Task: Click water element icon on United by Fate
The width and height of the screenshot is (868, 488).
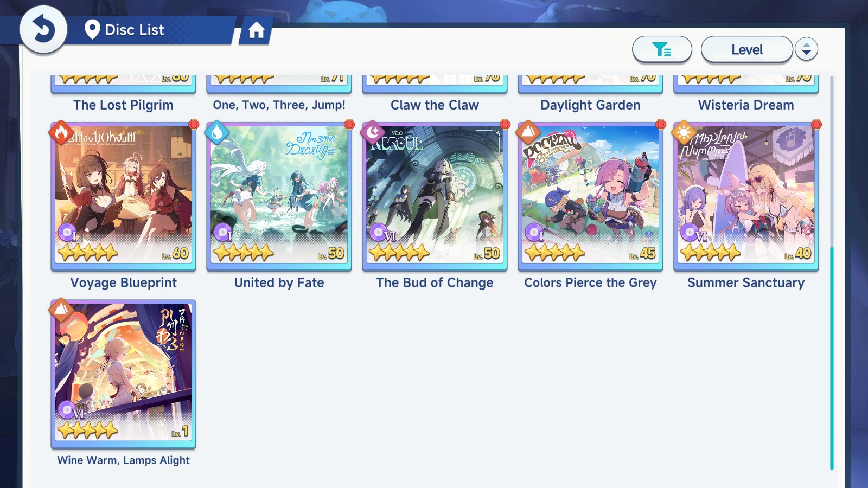Action: click(x=217, y=133)
